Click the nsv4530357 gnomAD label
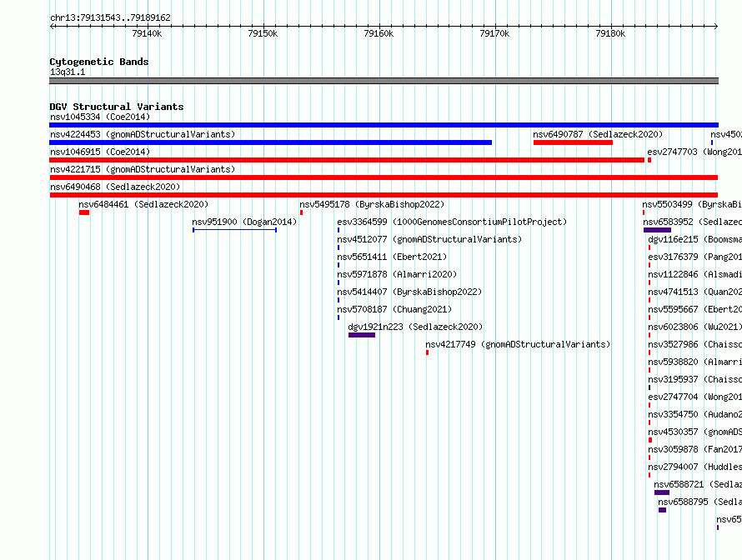 [x=694, y=432]
